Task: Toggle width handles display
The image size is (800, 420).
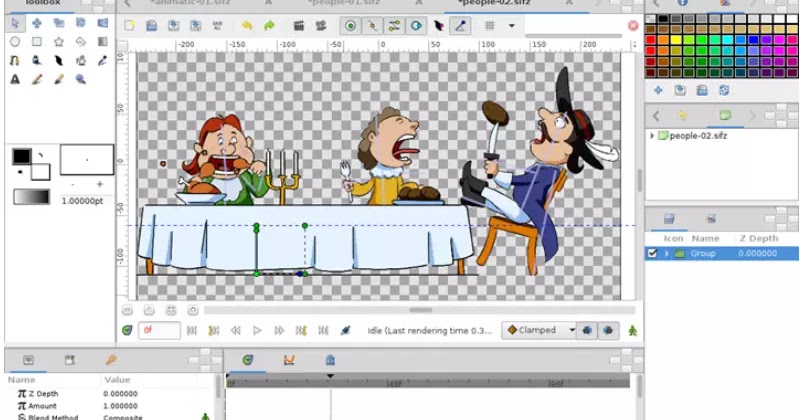Action: tap(438, 26)
